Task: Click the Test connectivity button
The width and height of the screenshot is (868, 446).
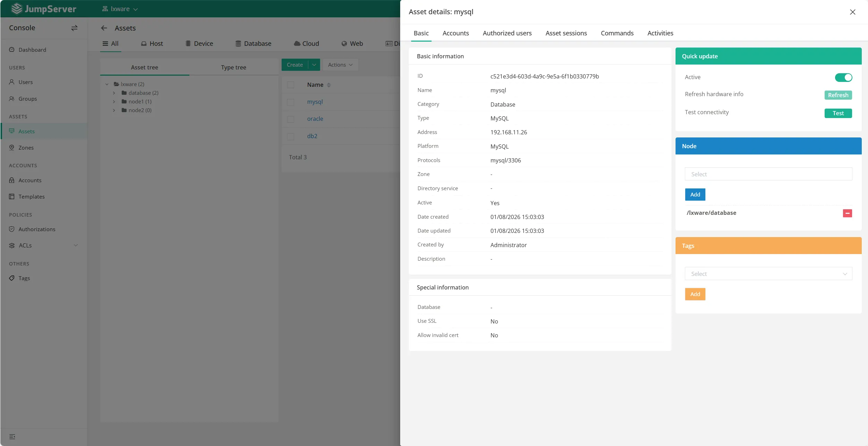Action: 838,113
